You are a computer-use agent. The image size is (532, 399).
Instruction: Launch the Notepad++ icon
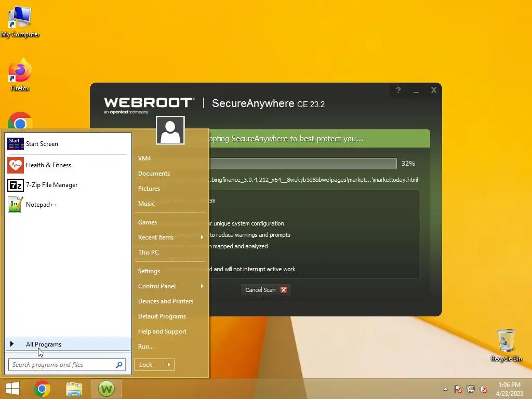point(16,205)
